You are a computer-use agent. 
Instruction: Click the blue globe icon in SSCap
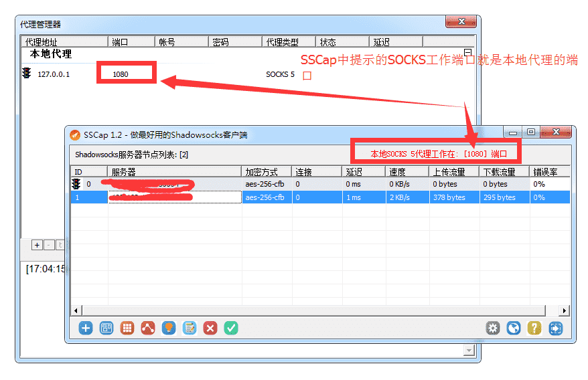514,328
